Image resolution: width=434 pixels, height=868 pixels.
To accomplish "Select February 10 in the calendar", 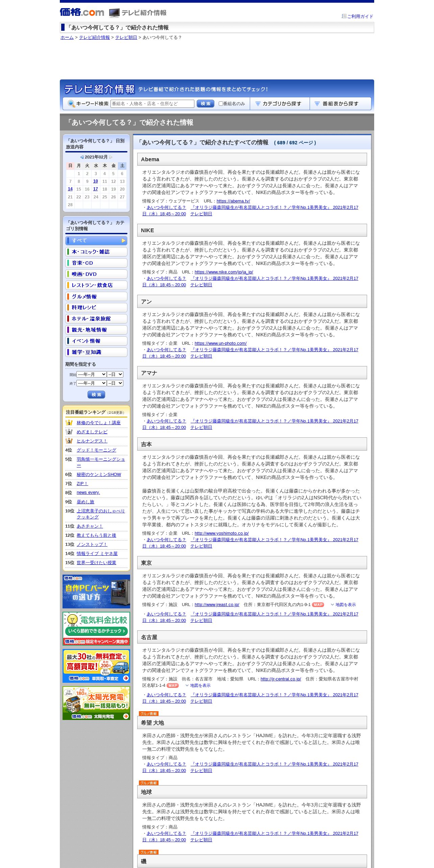I will [96, 181].
